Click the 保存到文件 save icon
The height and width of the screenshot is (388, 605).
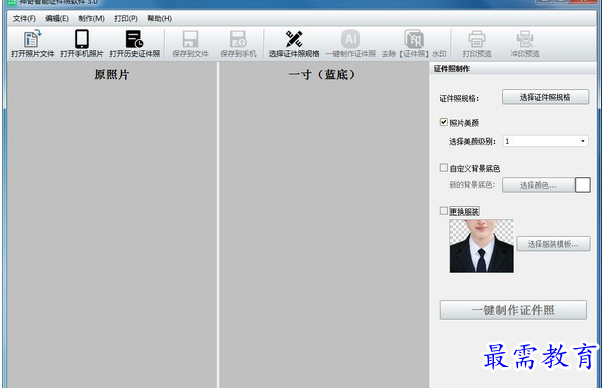(190, 43)
